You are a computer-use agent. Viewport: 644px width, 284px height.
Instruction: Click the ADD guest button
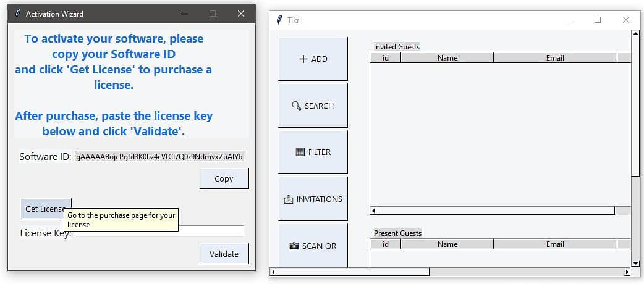pyautogui.click(x=313, y=59)
